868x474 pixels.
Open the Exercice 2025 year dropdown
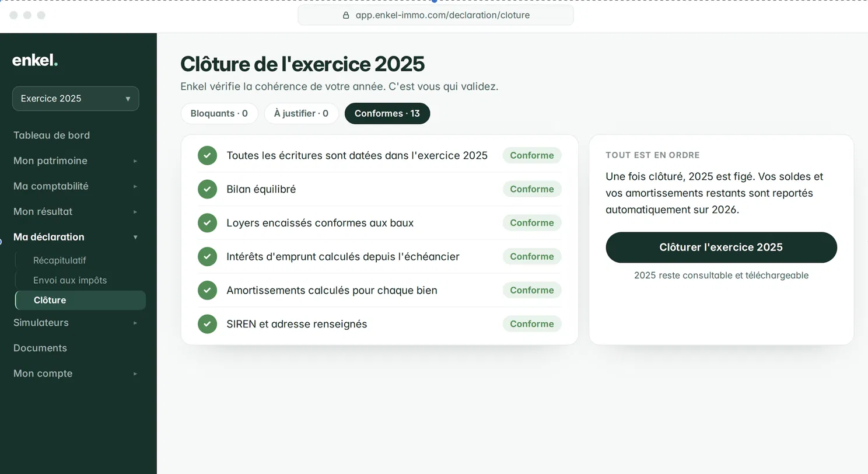[x=76, y=99]
